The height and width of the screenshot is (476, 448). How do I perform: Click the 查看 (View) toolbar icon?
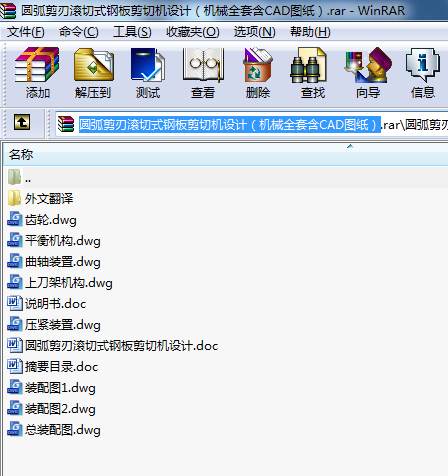click(x=203, y=65)
